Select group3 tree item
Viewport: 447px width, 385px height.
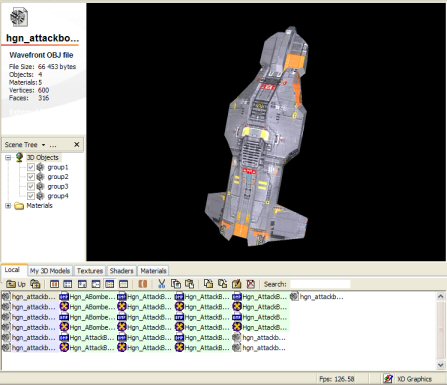(x=58, y=186)
